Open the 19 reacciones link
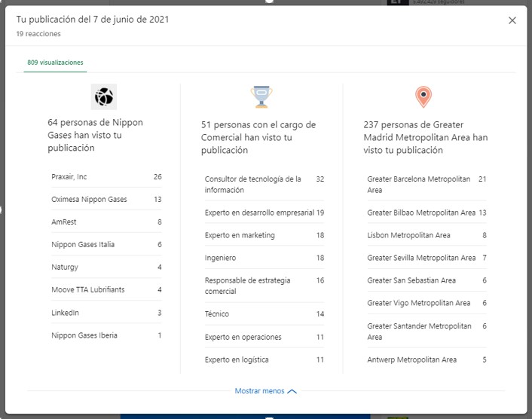 [x=38, y=34]
